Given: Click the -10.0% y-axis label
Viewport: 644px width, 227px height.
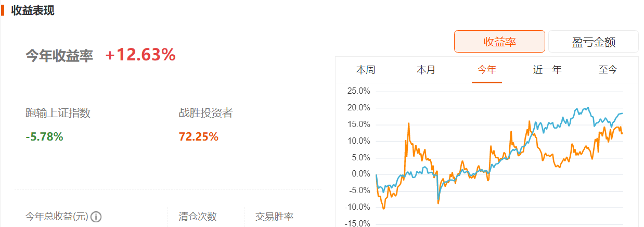Looking at the screenshot, I should coord(356,208).
